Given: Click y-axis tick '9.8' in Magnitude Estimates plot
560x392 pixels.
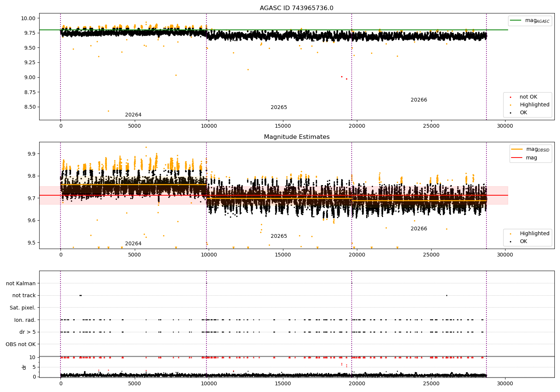Looking at the screenshot, I should pos(31,176).
